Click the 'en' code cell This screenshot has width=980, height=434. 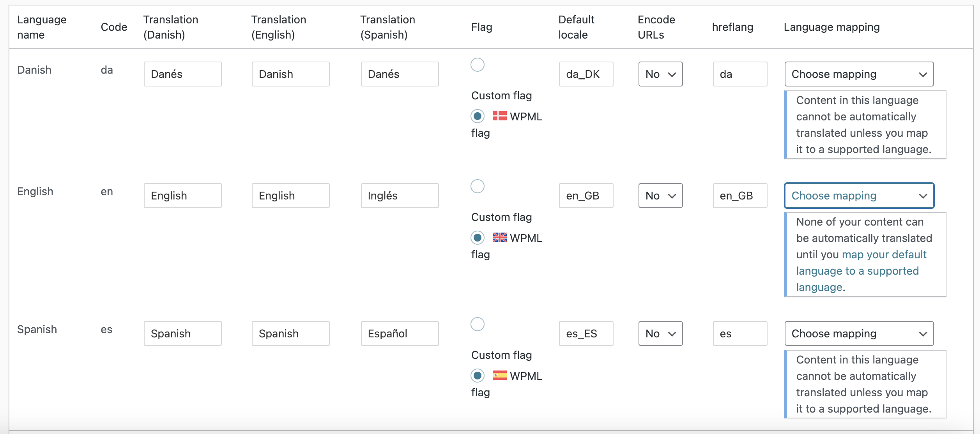click(107, 191)
